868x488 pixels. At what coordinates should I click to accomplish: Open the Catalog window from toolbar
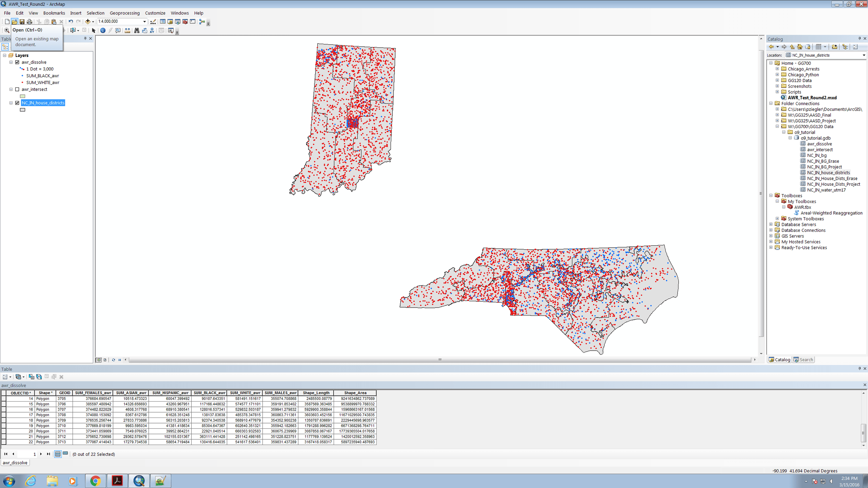click(x=170, y=22)
